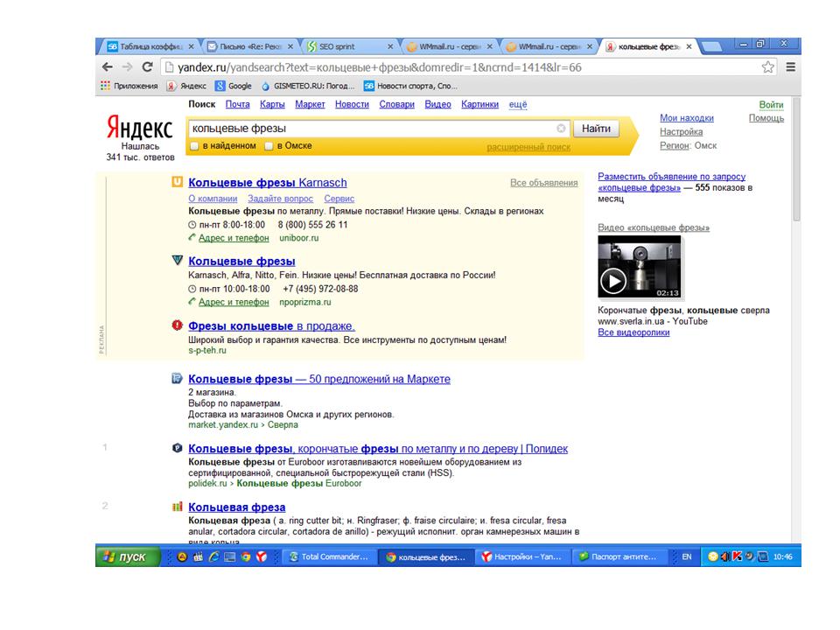This screenshot has height=630, width=840.
Task: Click EN language indicator in taskbar
Action: click(x=686, y=556)
